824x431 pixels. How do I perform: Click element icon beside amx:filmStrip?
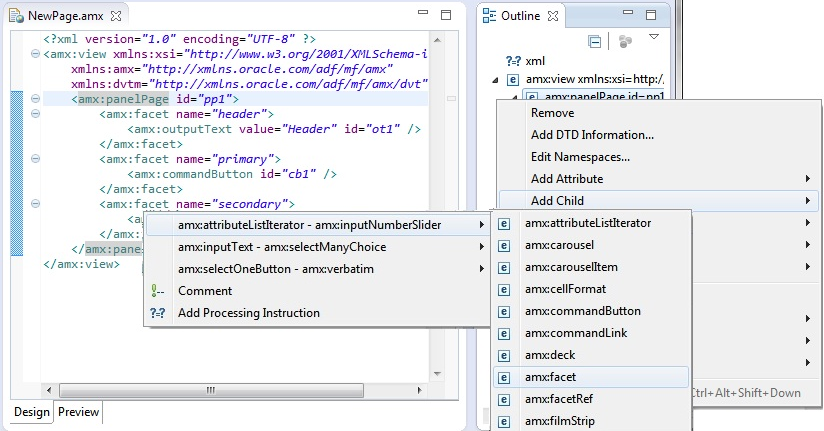pos(504,422)
